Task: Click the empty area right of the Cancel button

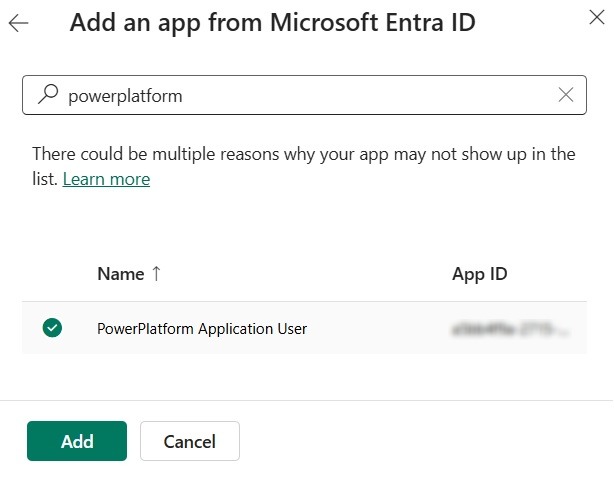Action: (x=420, y=441)
